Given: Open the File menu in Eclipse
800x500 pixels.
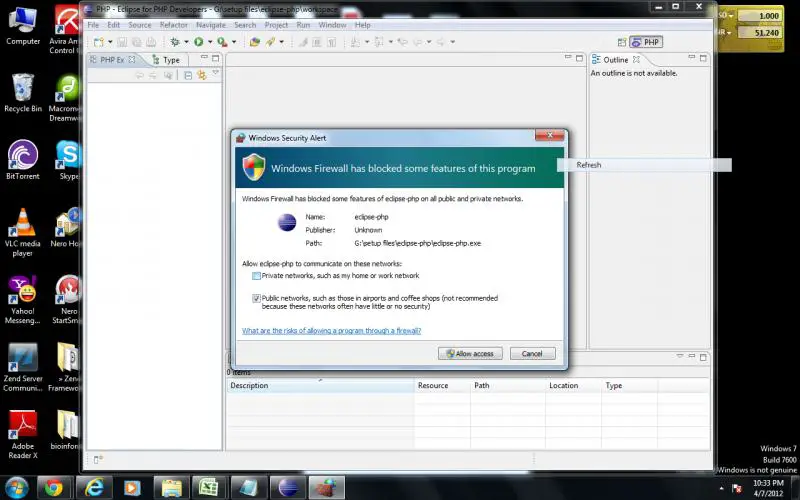Looking at the screenshot, I should coord(93,25).
